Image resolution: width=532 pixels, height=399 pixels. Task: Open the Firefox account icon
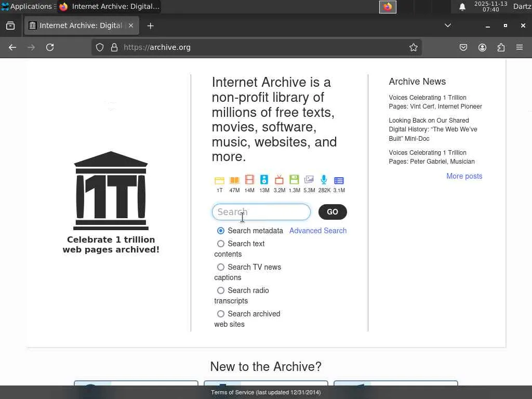482,47
